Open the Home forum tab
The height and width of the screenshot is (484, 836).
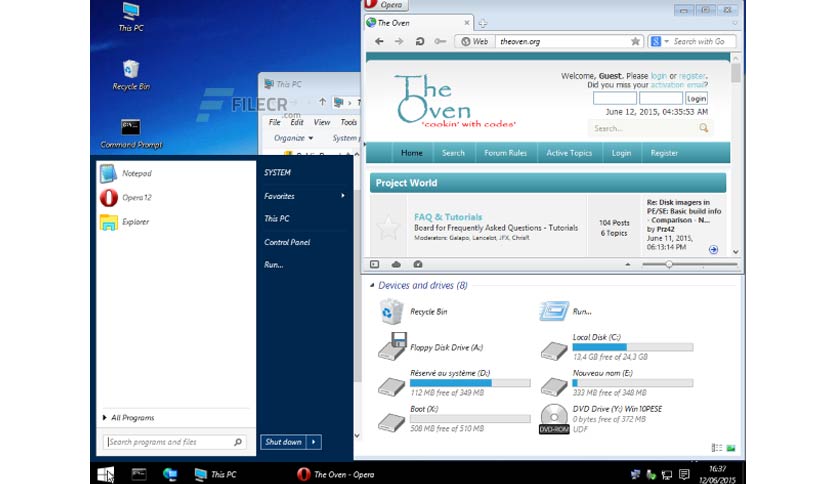(x=412, y=153)
